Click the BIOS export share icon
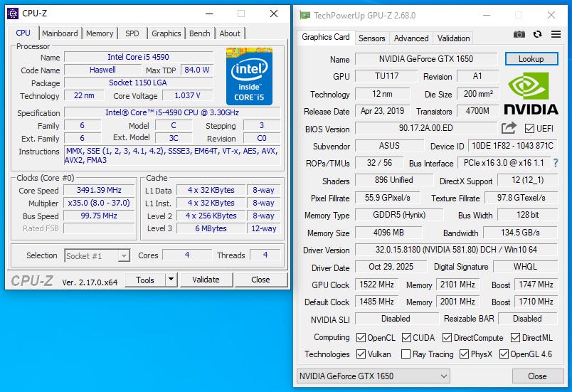The width and height of the screenshot is (572, 392). 509,127
